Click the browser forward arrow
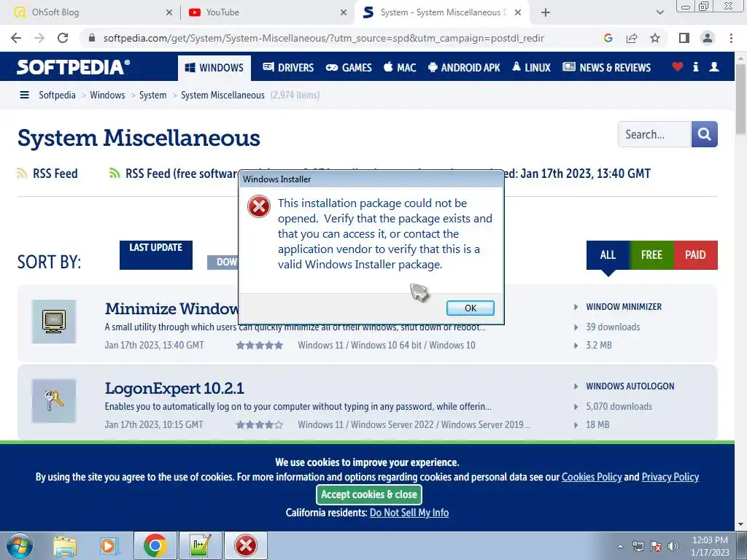Image resolution: width=747 pixels, height=560 pixels. (39, 38)
